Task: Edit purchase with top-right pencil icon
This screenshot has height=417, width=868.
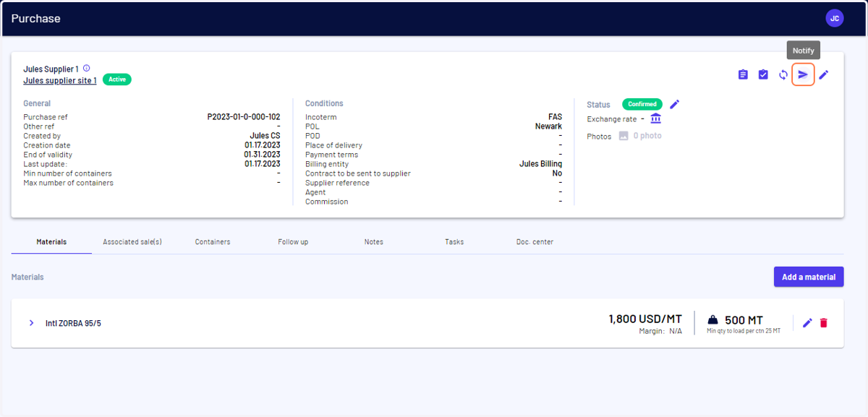Action: pos(823,74)
